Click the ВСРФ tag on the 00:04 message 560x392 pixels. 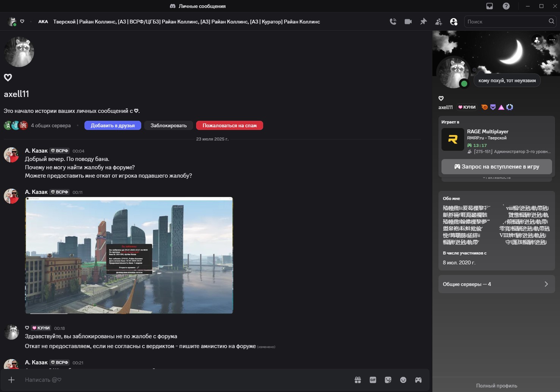[59, 151]
